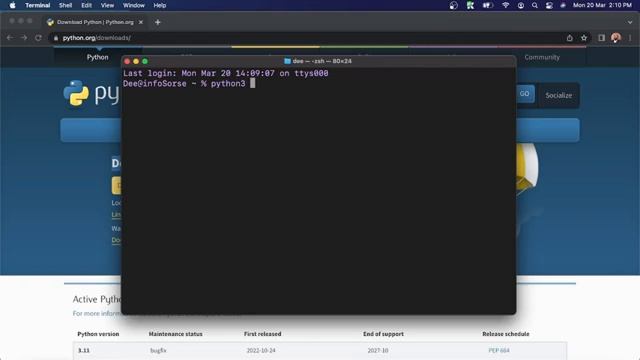
Task: Click the Python version column header
Action: [x=98, y=334]
